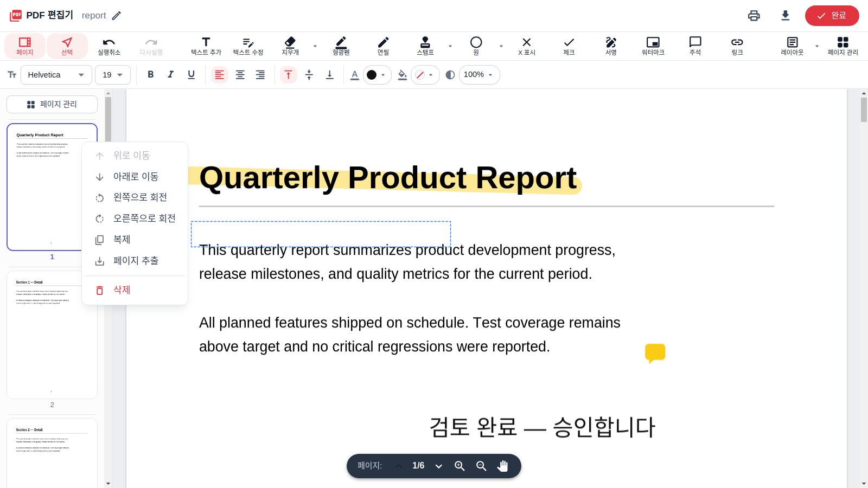Viewport: 868px width, 488px height.
Task: Go to next page with down chevron
Action: coord(439,466)
